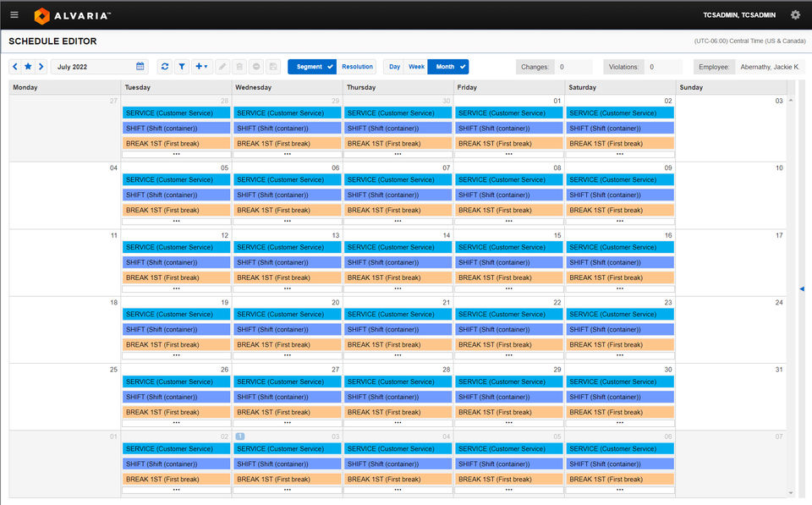Click the Sunday 31 day cell
Screen dimensions: 812x505
point(731,397)
